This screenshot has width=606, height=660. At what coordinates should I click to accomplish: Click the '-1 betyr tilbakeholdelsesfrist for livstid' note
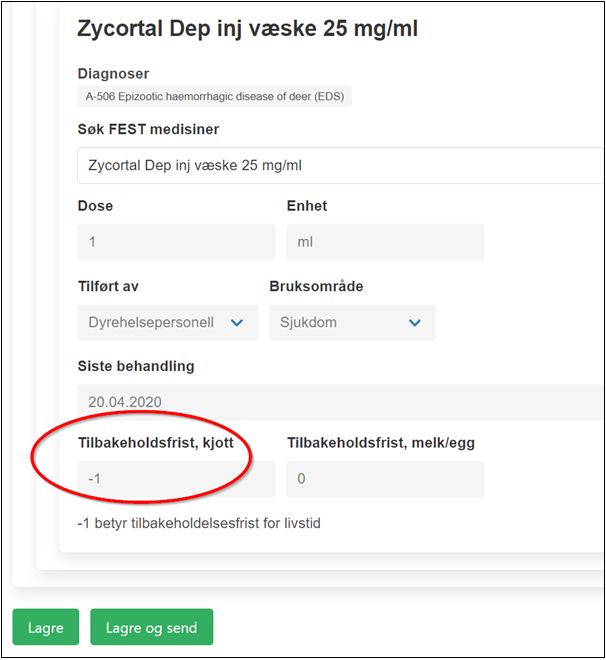[x=199, y=523]
